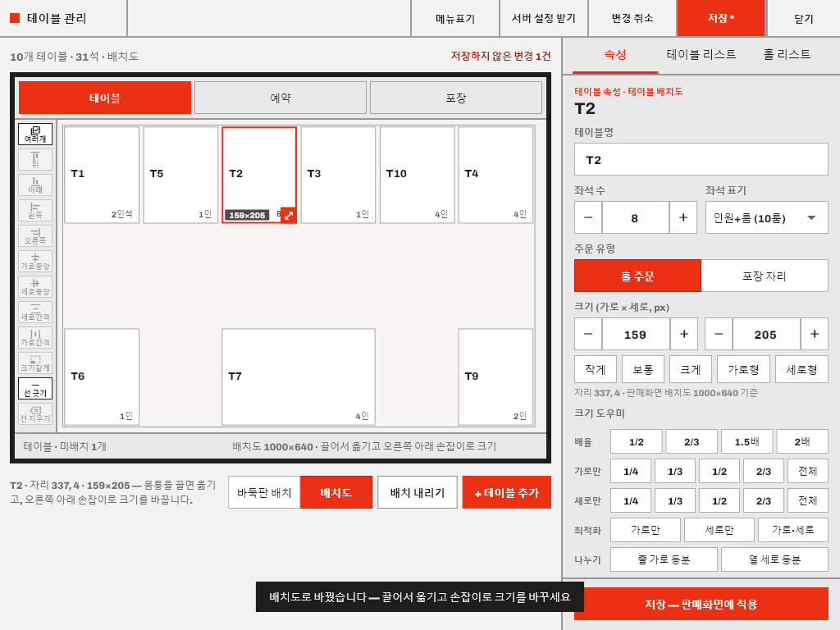Apply the 세로간격 vertical spacing tool
Image resolution: width=840 pixels, height=630 pixels.
point(35,313)
